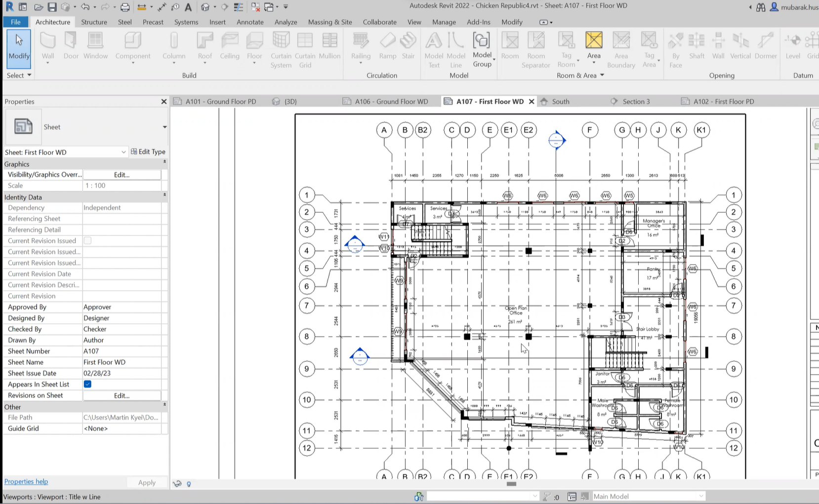Viewport: 819px width, 504px height.
Task: Click the horizontal scrollbar thumb below drawing
Action: (511, 484)
